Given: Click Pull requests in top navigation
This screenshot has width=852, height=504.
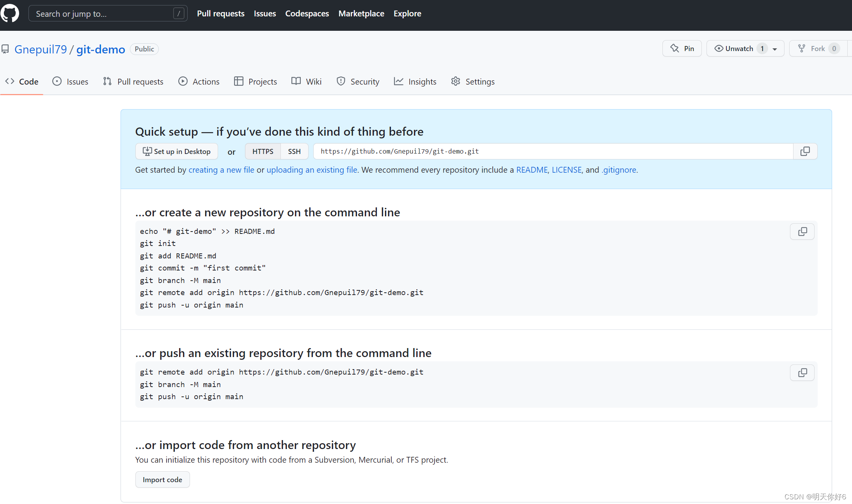Looking at the screenshot, I should [220, 14].
